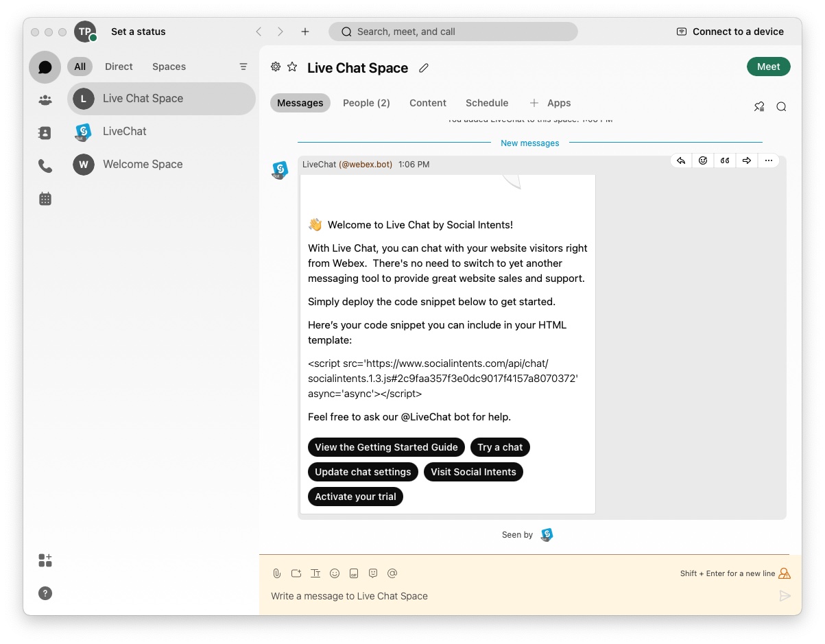
Task: Click View the Getting Started Guide
Action: (386, 447)
